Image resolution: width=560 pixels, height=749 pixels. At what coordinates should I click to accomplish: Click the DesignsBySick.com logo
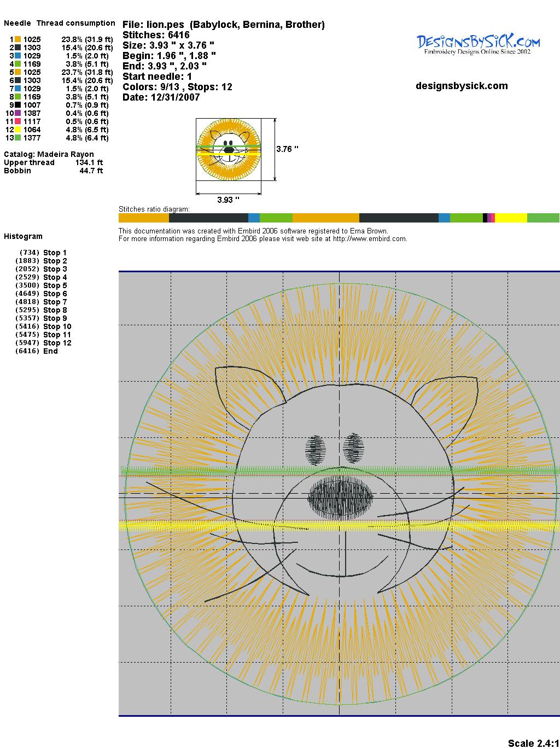point(478,44)
